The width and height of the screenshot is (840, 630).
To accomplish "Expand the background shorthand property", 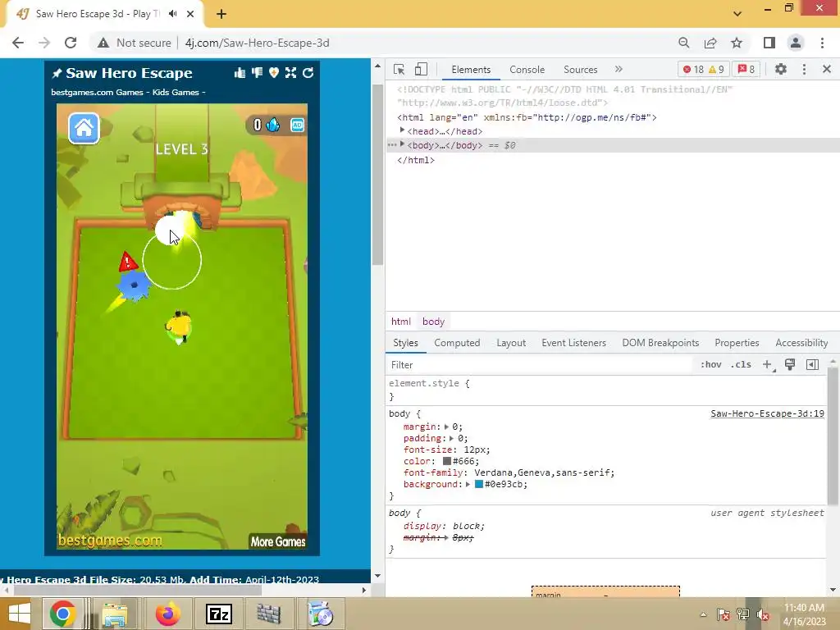I will [468, 484].
